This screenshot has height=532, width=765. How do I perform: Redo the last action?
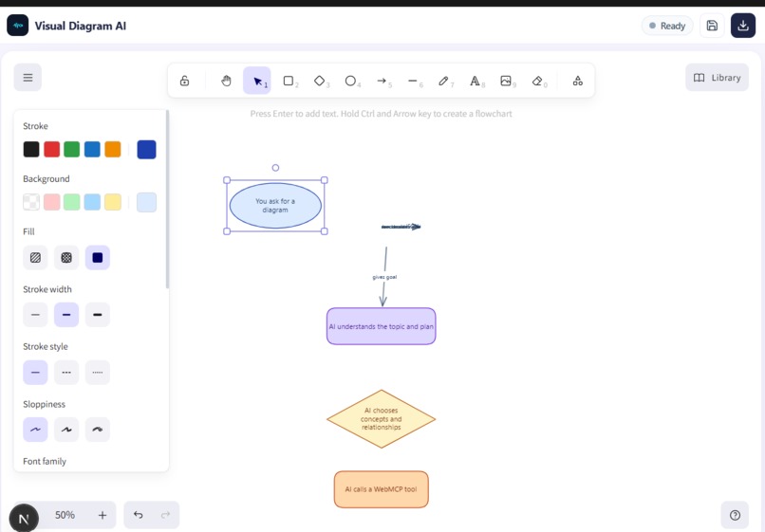click(x=165, y=515)
